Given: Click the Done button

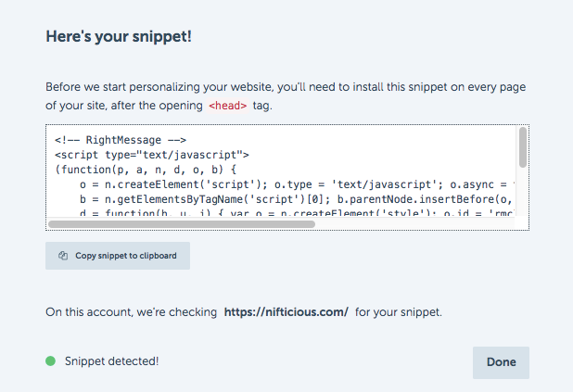Looking at the screenshot, I should (x=501, y=362).
